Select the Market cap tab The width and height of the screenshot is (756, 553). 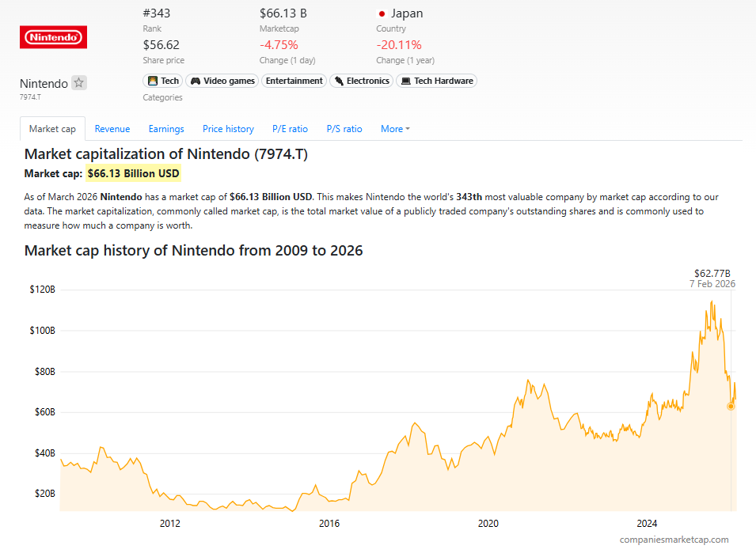tap(52, 129)
